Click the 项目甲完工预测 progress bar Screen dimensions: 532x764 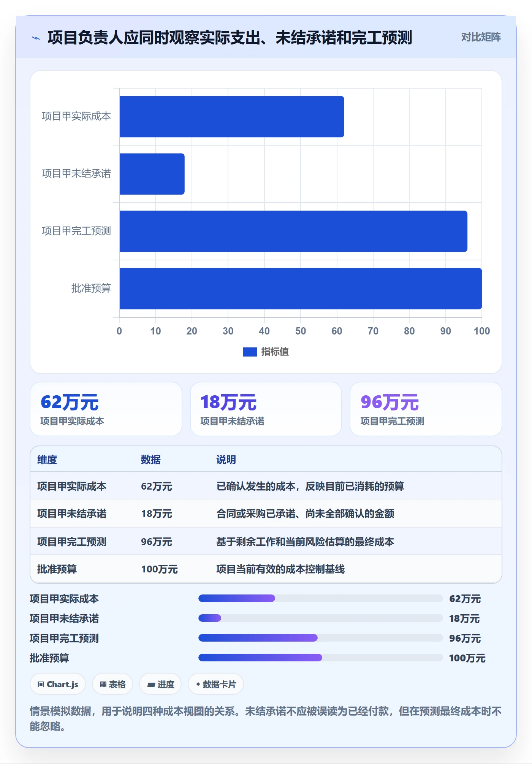coord(320,638)
